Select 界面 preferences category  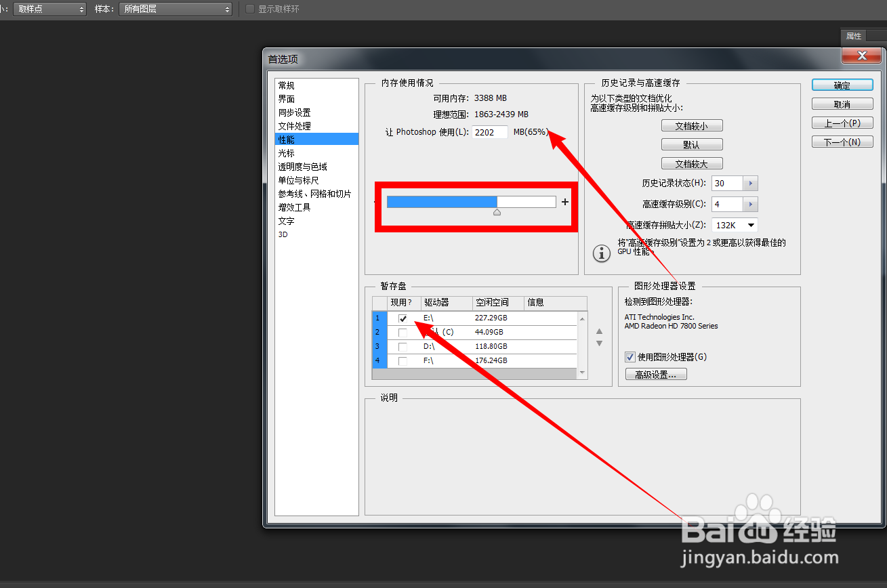pyautogui.click(x=316, y=99)
